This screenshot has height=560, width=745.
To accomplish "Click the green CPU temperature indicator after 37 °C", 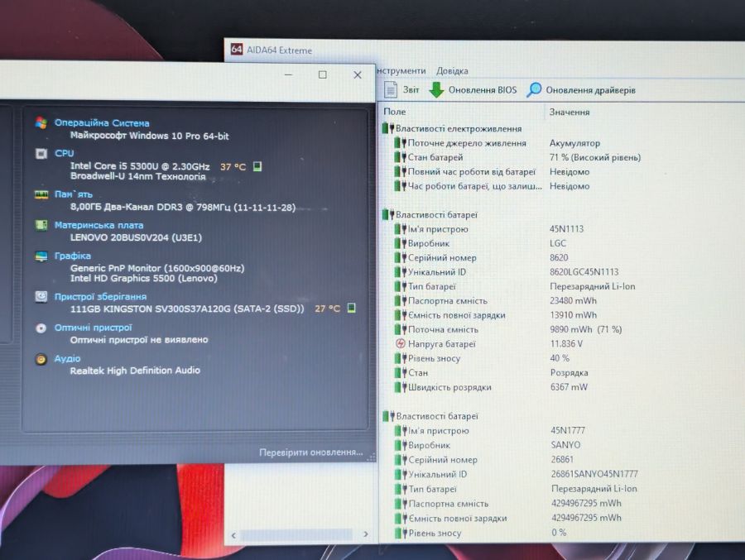I will 257,166.
